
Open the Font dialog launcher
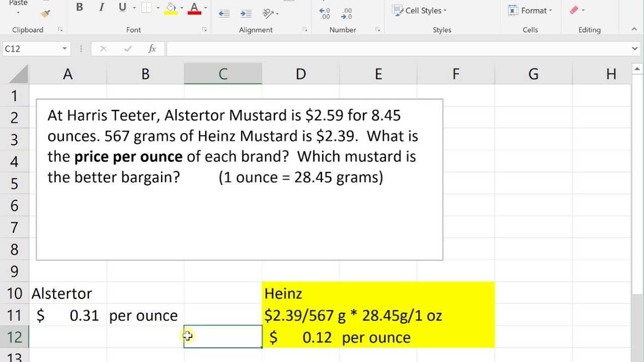tap(204, 30)
